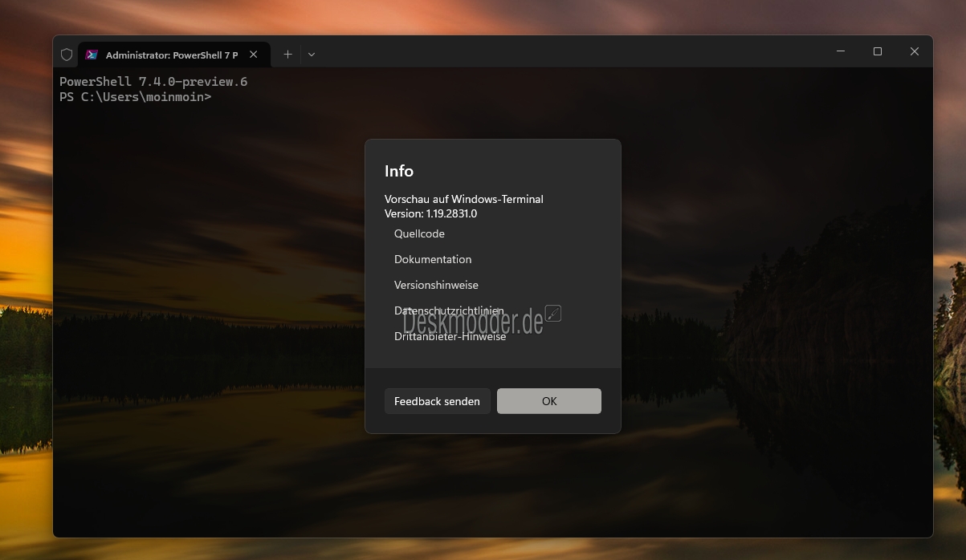Maximize the Terminal window

pos(878,51)
